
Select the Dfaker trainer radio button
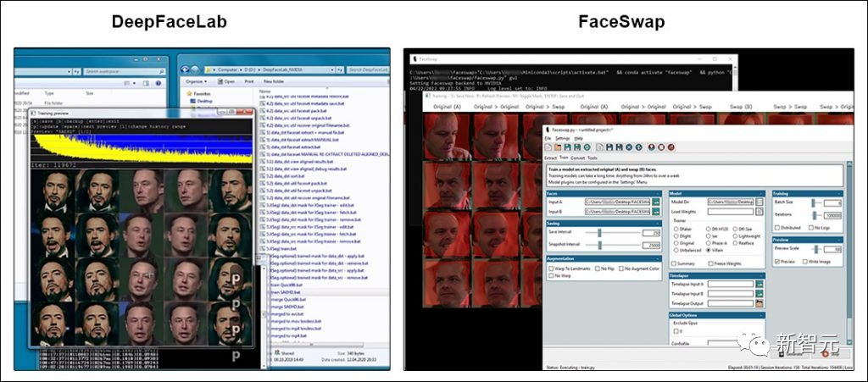click(x=676, y=229)
